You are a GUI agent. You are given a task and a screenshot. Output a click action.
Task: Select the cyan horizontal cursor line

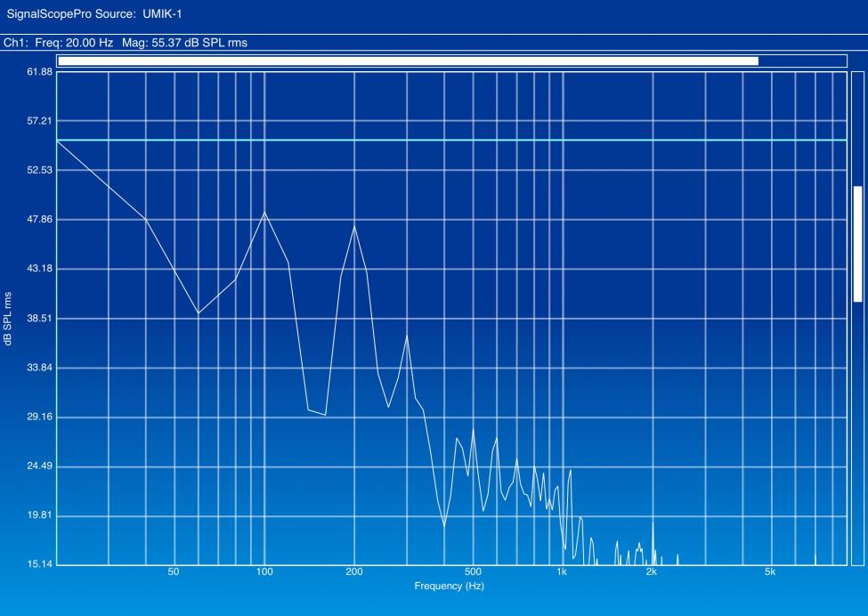coord(451,140)
